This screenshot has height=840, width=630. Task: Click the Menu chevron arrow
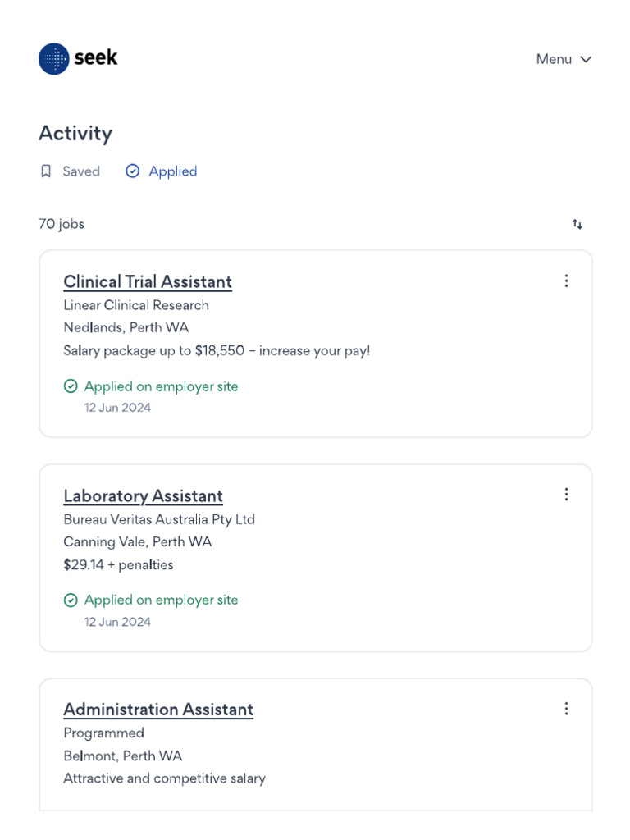click(586, 59)
